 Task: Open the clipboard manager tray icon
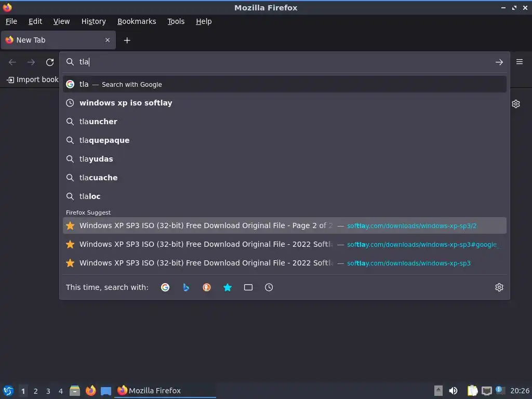472,391
